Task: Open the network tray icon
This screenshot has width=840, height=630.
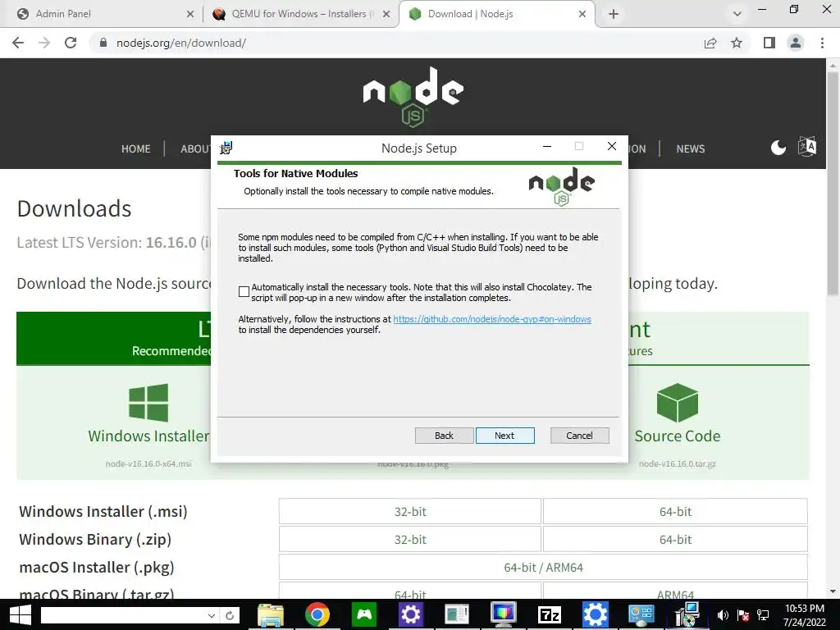Action: point(764,615)
